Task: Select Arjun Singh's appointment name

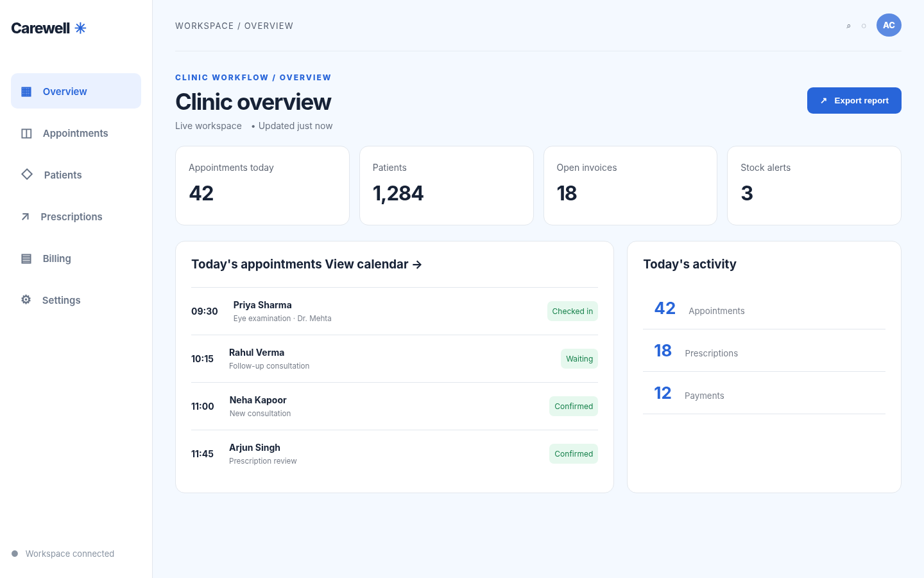Action: click(255, 448)
